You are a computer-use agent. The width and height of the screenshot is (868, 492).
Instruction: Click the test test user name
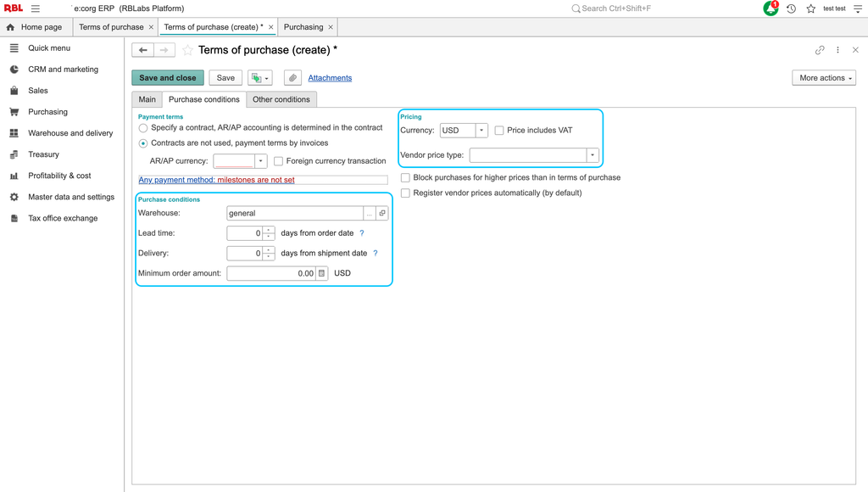point(834,8)
